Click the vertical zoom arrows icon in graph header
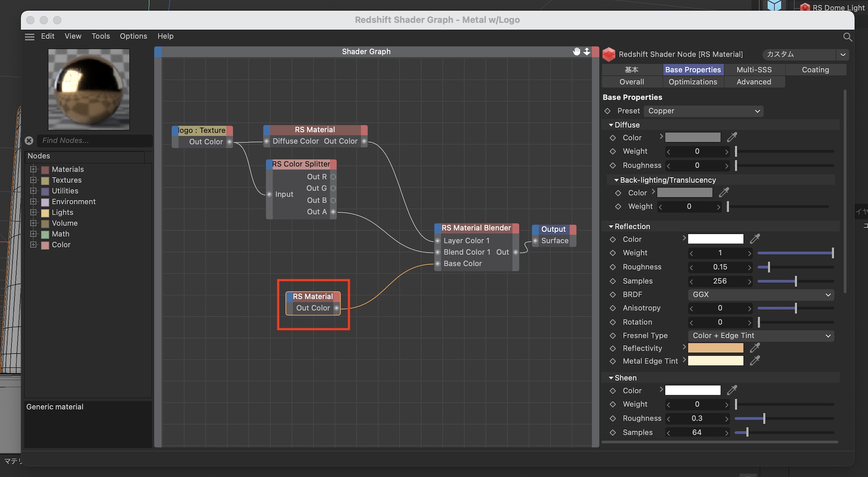 tap(587, 52)
